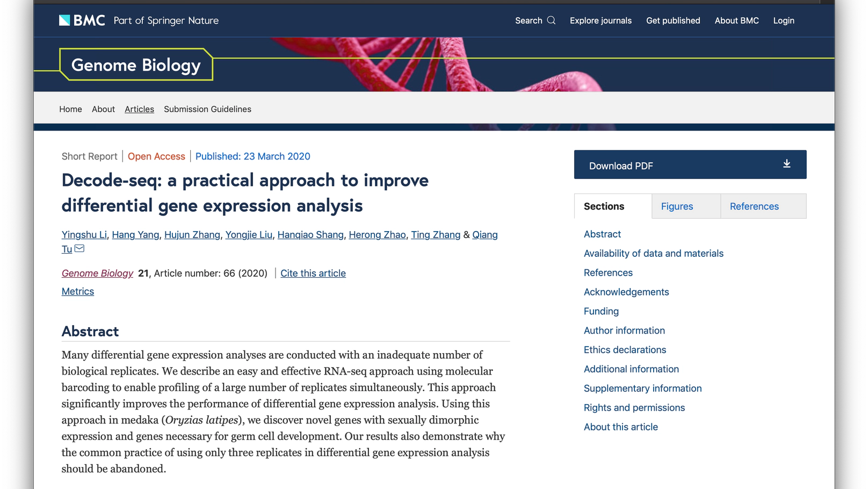
Task: Click the search magnifier icon
Action: coord(551,20)
